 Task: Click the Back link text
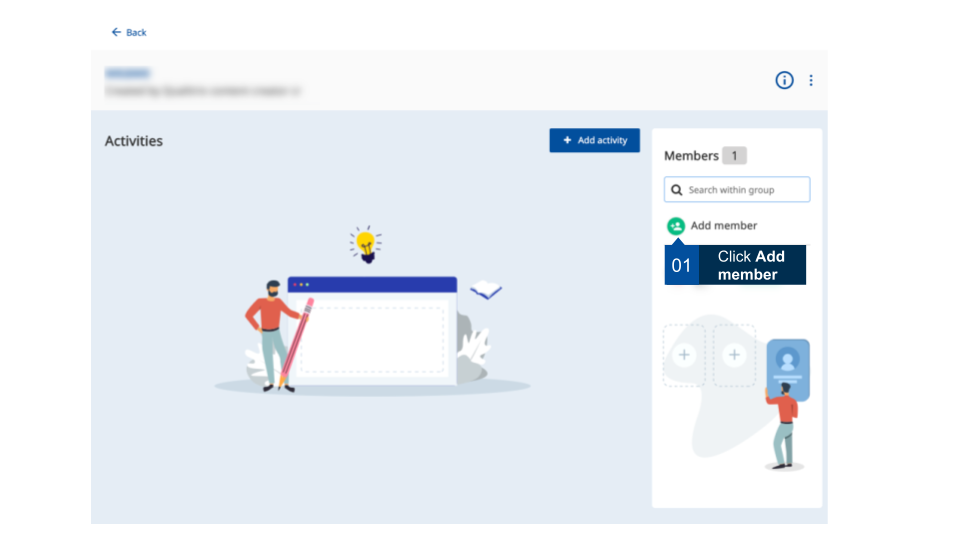136,33
